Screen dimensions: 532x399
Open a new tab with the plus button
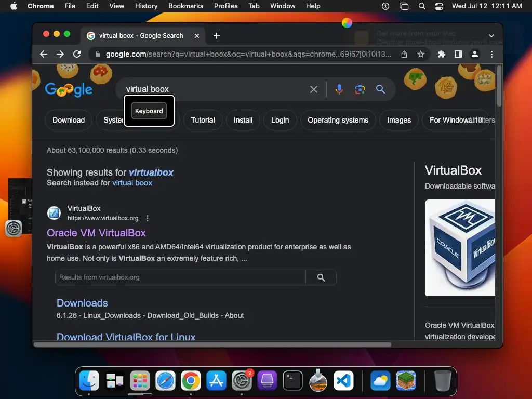click(217, 36)
